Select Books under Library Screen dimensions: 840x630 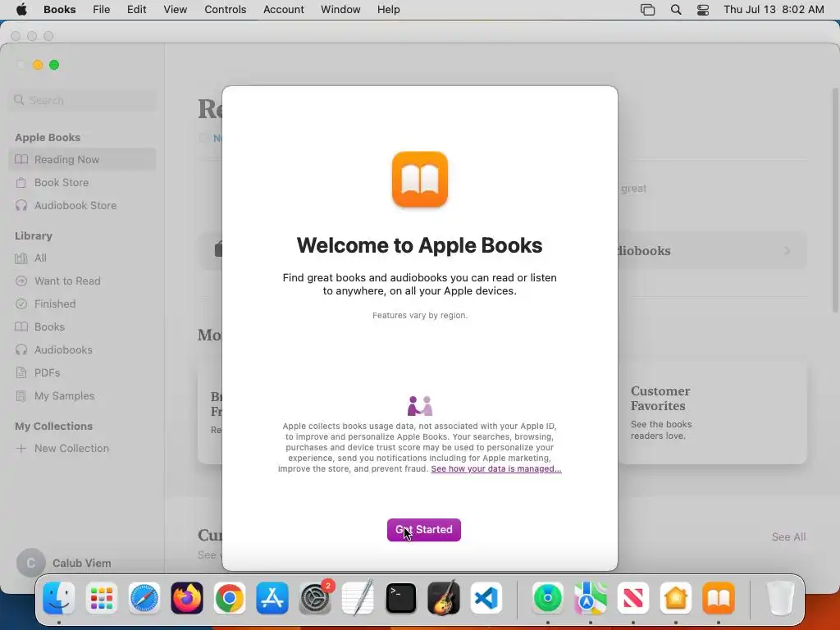coord(83,326)
